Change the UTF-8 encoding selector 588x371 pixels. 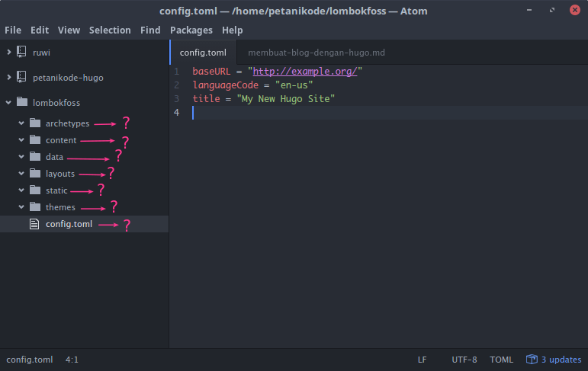pyautogui.click(x=464, y=360)
